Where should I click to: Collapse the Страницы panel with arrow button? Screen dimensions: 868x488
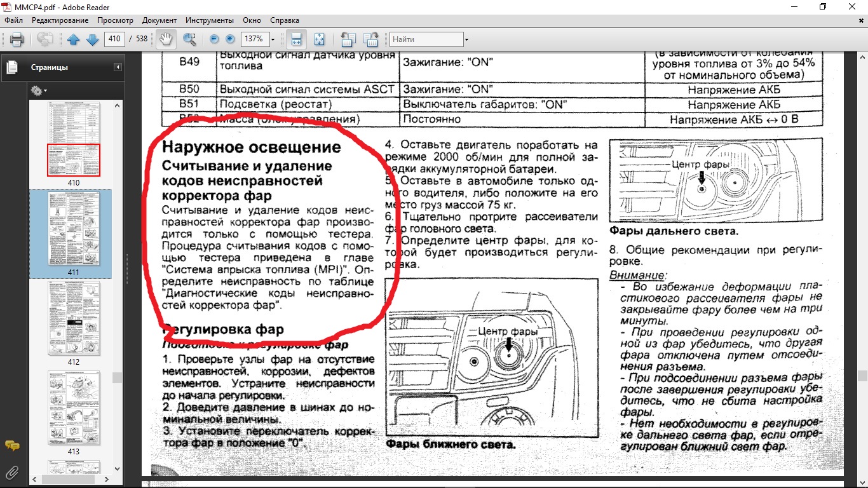(118, 67)
